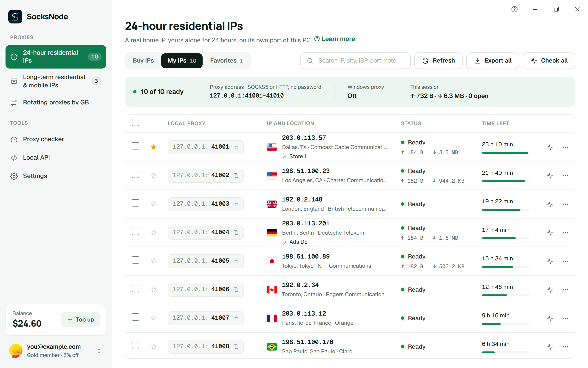Edit the Store 1 note pencil icon

tap(284, 157)
